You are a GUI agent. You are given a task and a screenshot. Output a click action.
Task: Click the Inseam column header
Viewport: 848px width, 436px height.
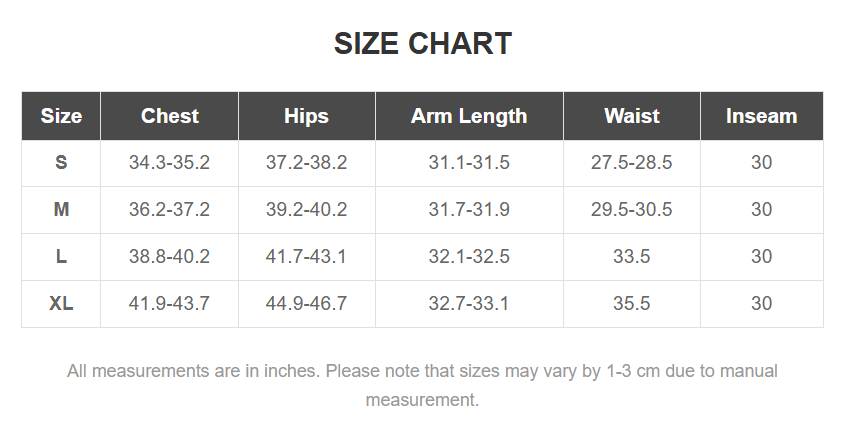761,116
